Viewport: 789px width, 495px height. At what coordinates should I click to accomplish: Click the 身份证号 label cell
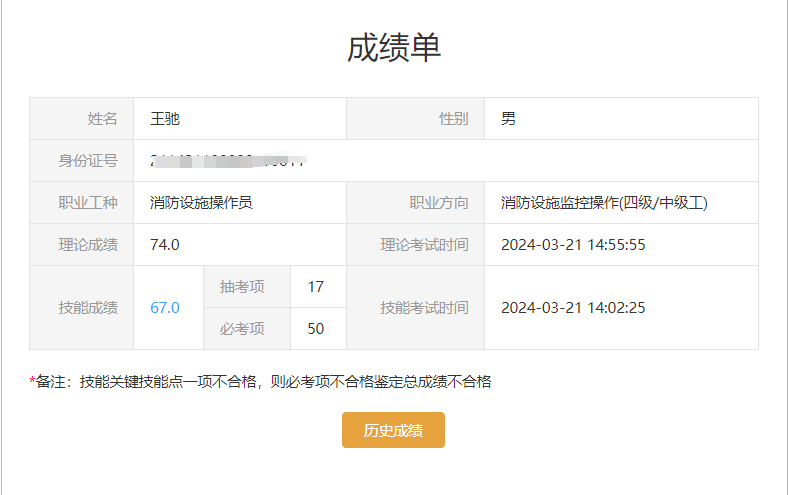[88, 161]
